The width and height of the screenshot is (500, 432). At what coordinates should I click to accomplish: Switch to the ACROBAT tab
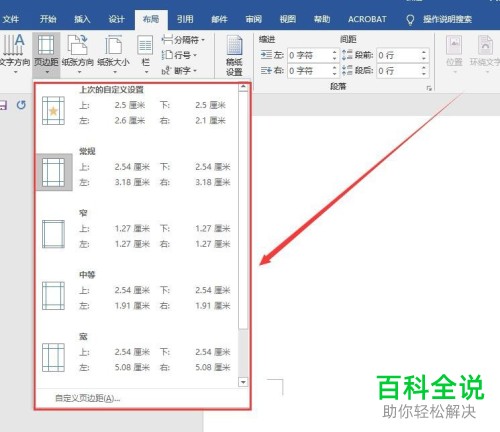pos(367,19)
